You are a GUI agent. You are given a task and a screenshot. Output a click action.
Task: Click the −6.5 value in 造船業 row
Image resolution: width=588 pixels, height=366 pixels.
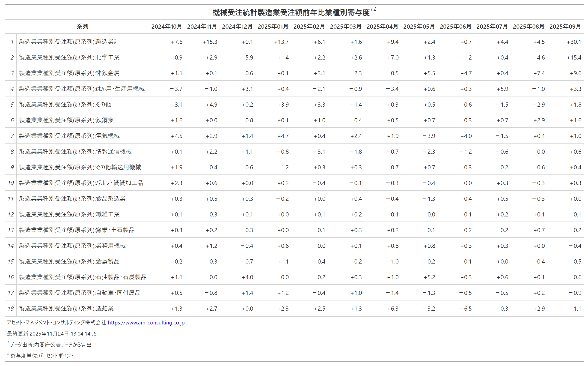tap(465, 309)
